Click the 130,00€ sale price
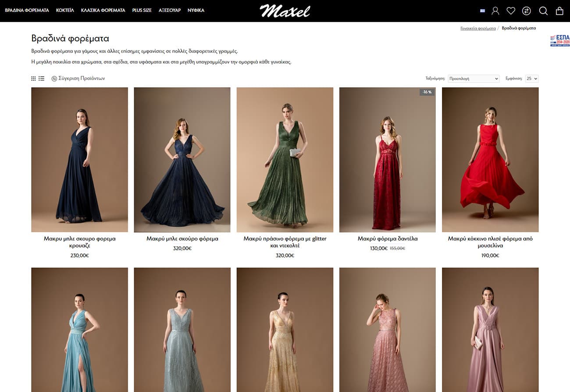570x392 pixels. coord(379,249)
